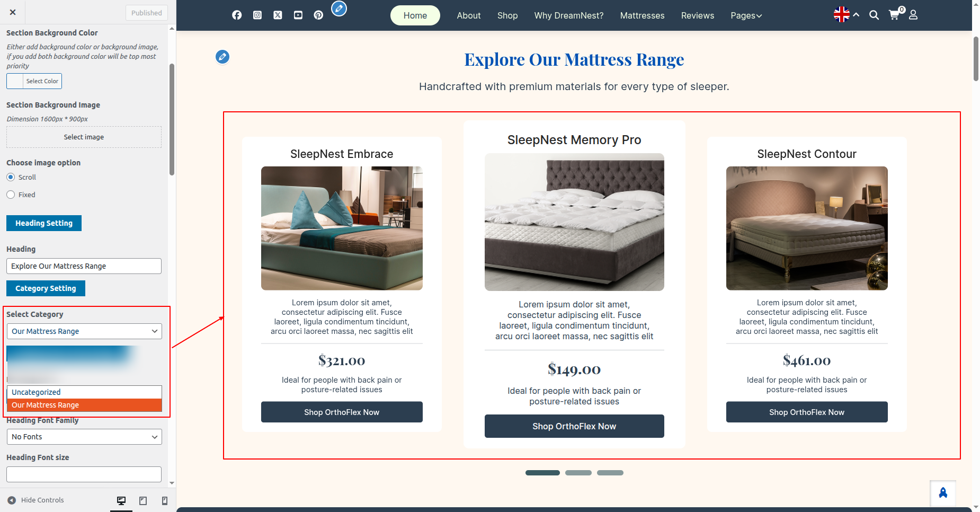Open the Select Color background swatch
The width and height of the screenshot is (980, 512).
coord(34,81)
